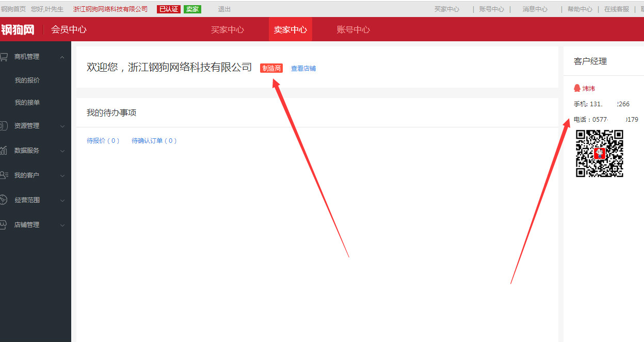Viewport: 644px width, 342px height.
Task: Select the 我的客户 person icon
Action: pos(5,175)
